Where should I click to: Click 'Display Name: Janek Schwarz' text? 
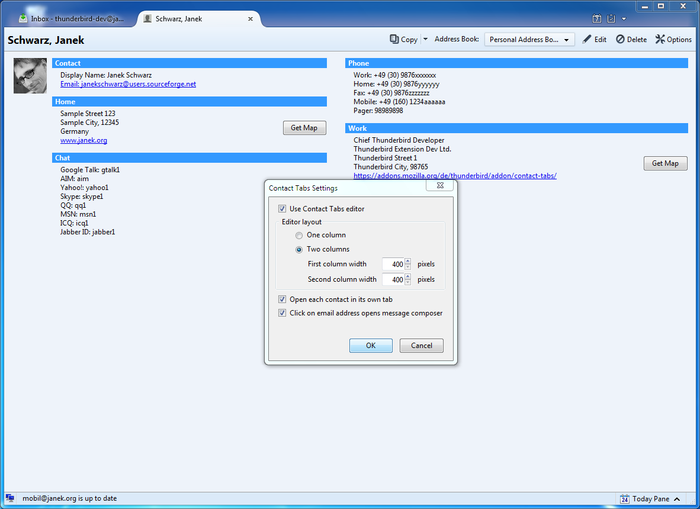point(106,75)
